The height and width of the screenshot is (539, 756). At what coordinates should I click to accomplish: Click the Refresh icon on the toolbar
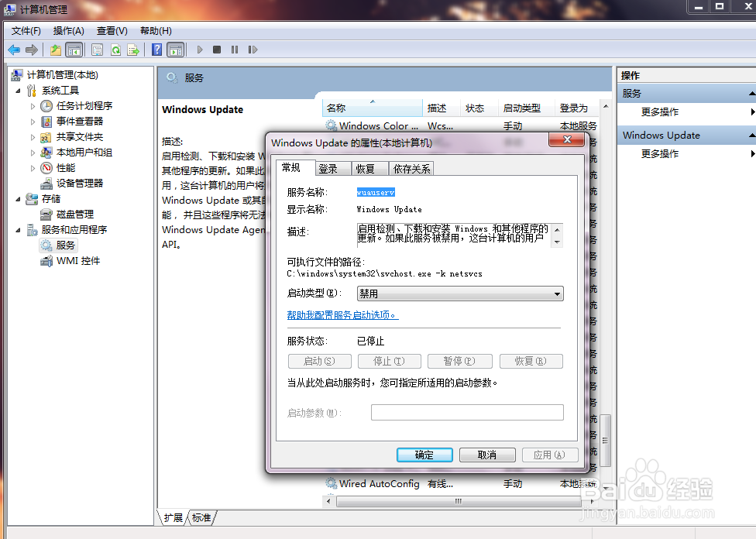pyautogui.click(x=115, y=49)
